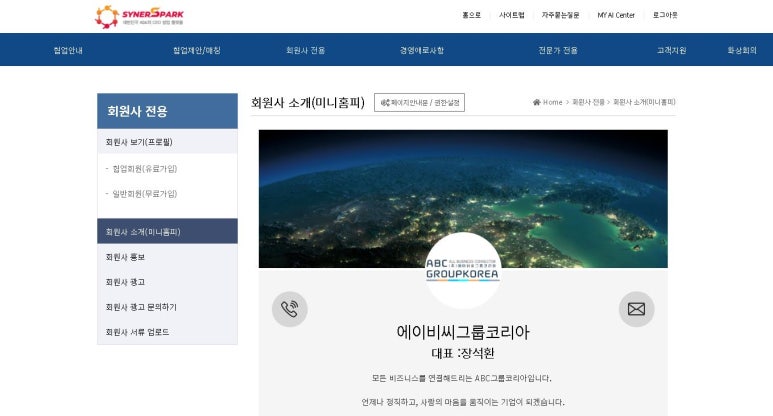Click the page title 회원사 소개(미니홈피)
The width and height of the screenshot is (773, 416).
(308, 103)
